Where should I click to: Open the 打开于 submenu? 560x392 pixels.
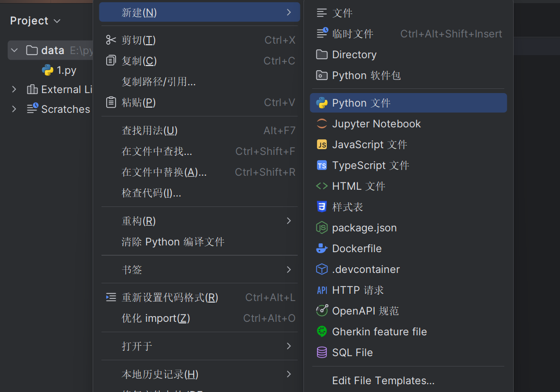(x=199, y=346)
